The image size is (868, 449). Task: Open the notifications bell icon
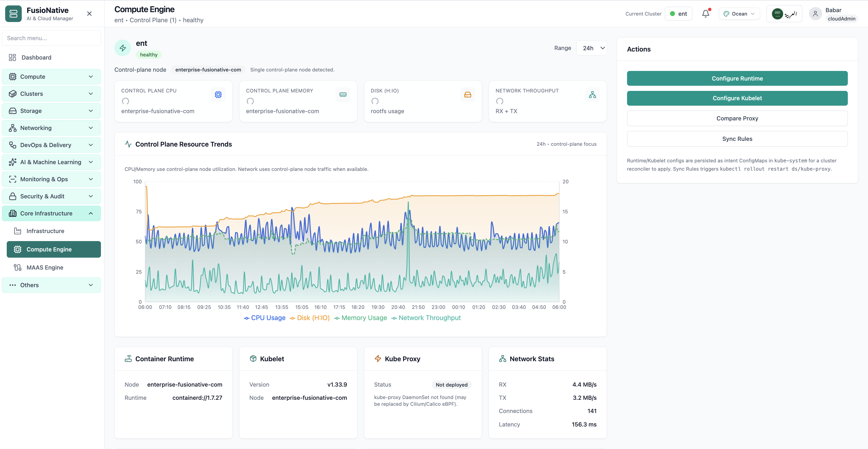(x=705, y=14)
